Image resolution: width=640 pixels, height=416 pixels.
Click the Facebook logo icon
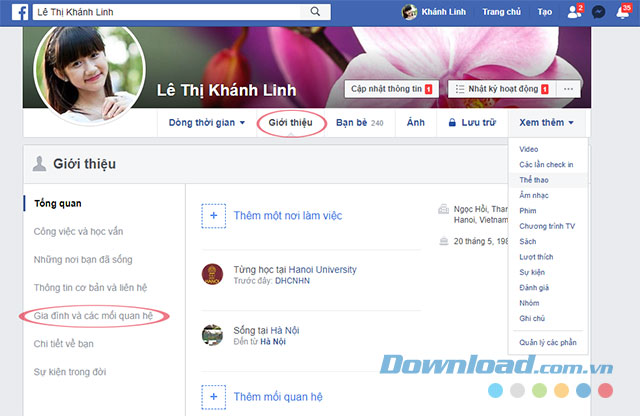click(20, 12)
